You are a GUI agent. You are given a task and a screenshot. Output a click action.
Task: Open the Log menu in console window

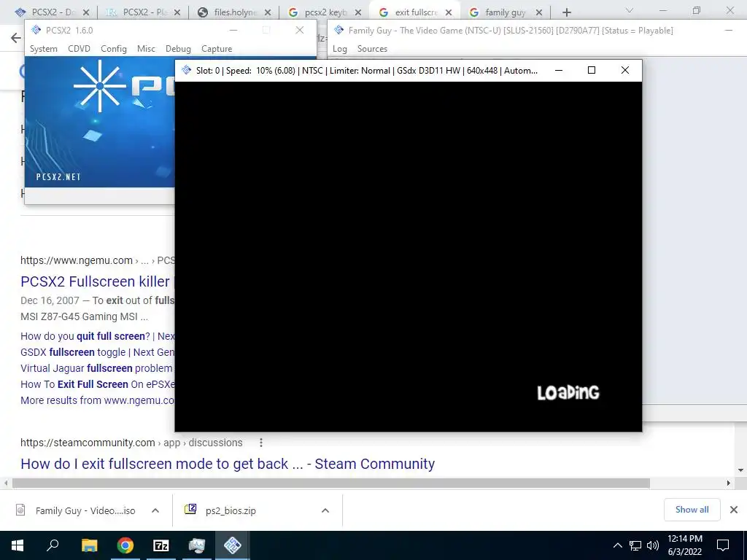340,49
